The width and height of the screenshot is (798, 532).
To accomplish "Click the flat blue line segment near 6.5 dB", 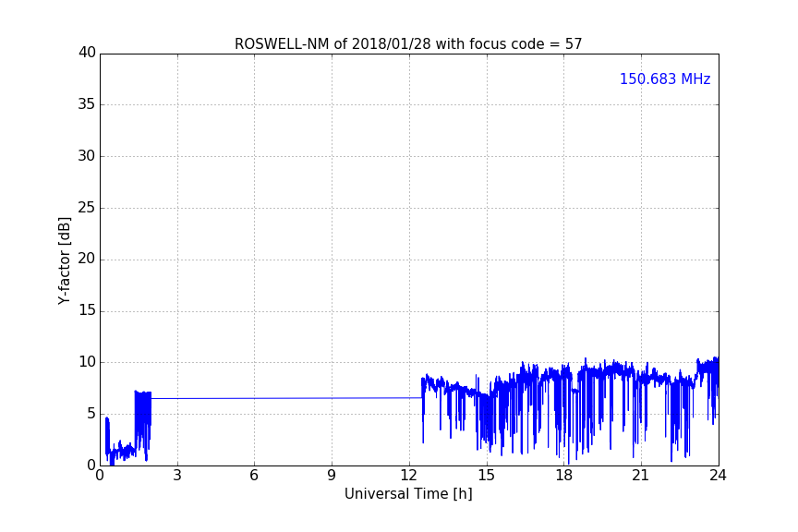I will [x=286, y=398].
